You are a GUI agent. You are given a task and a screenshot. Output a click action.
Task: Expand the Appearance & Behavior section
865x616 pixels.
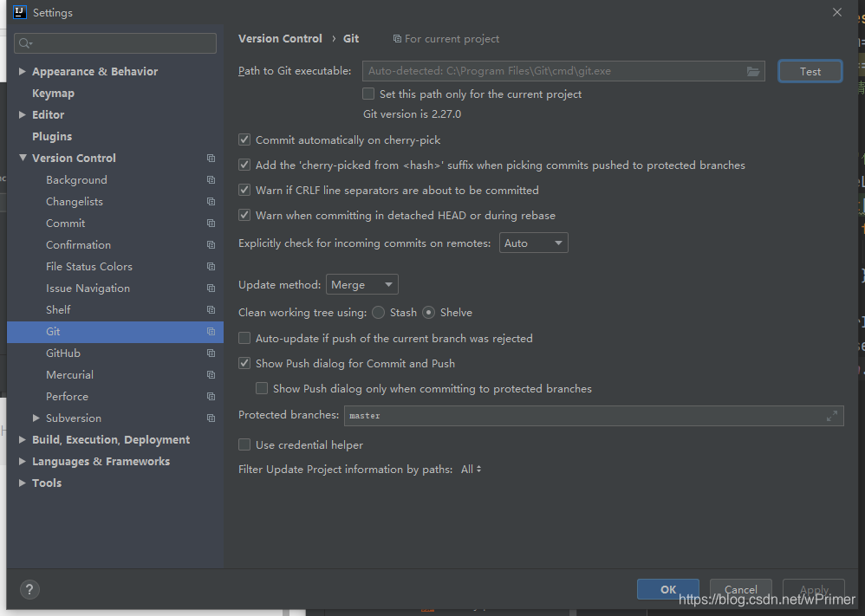pyautogui.click(x=22, y=71)
